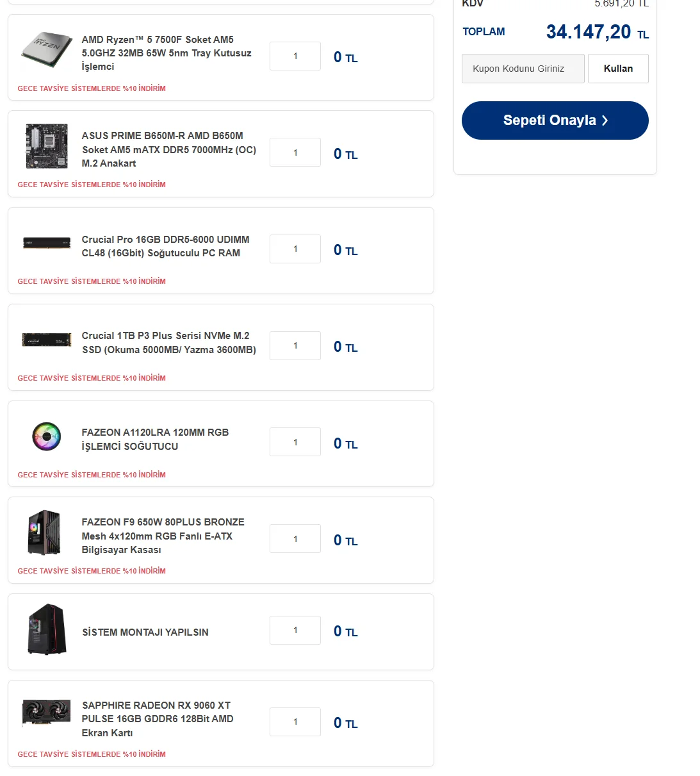The height and width of the screenshot is (776, 700).
Task: Select quantity box for ASUS PRIME motherboard
Action: pos(295,153)
